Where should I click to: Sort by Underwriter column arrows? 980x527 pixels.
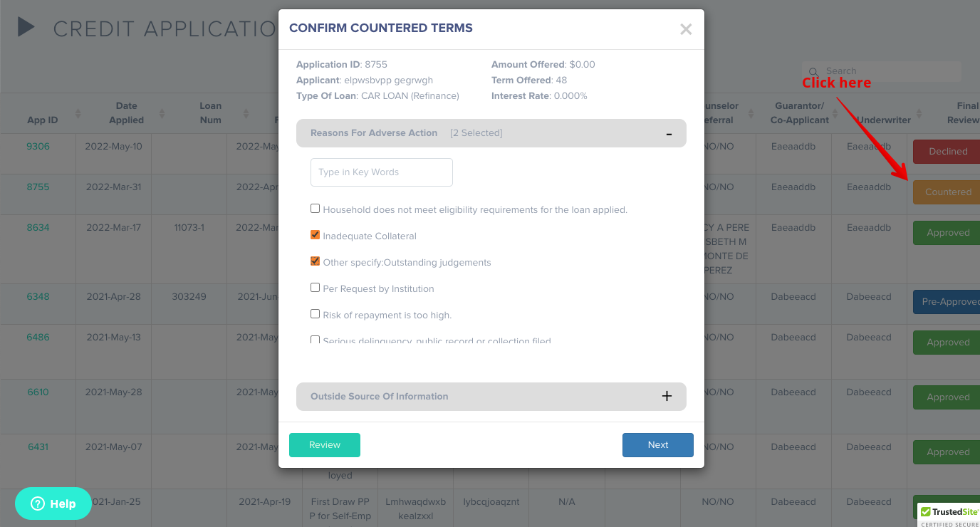919,114
